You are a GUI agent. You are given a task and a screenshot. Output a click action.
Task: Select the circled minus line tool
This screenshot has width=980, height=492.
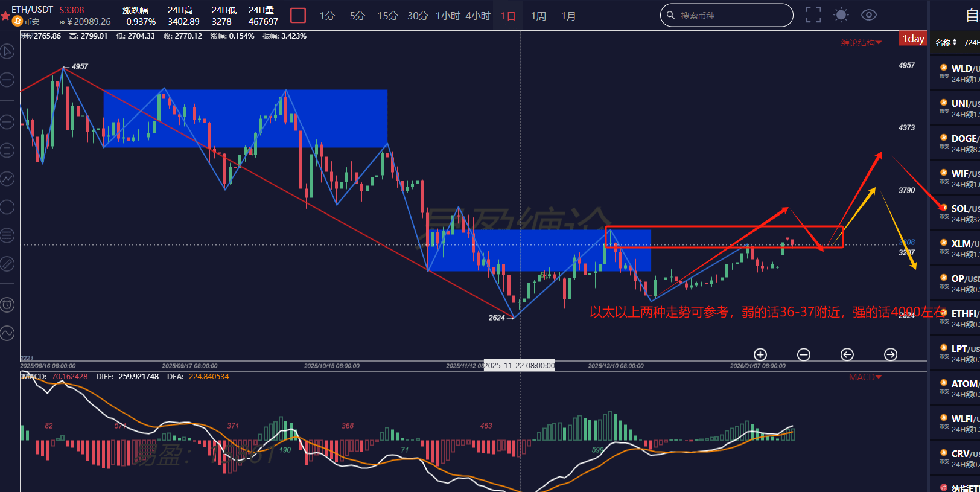coord(7,122)
